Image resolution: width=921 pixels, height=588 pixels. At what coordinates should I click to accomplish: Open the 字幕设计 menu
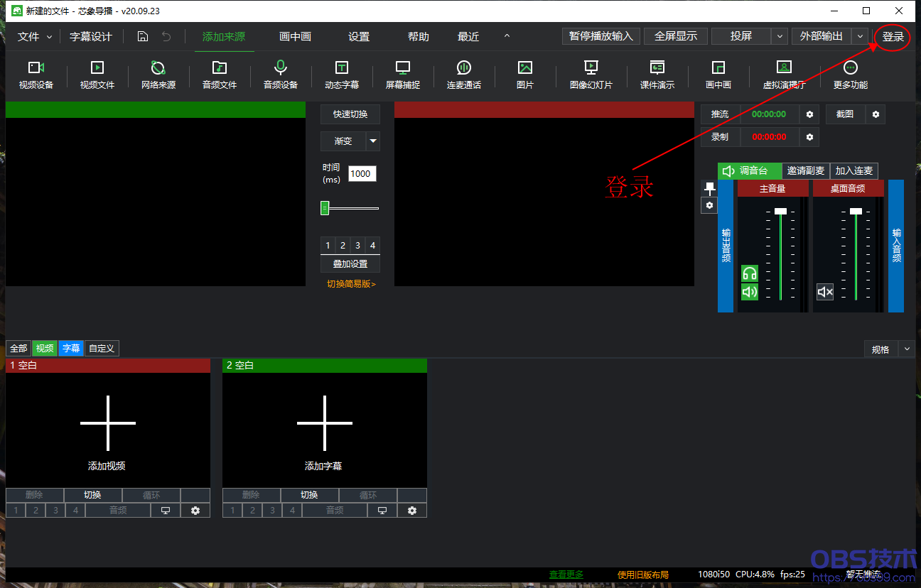(x=91, y=36)
